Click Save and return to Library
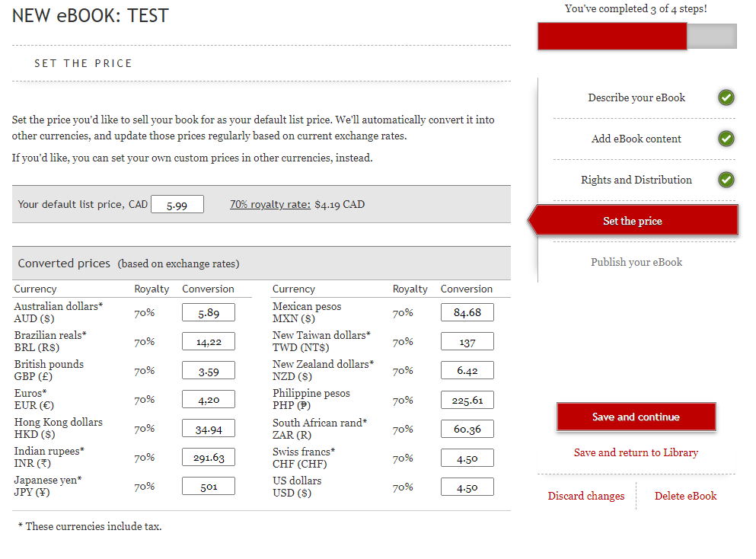Image resolution: width=756 pixels, height=559 pixels. [x=636, y=452]
